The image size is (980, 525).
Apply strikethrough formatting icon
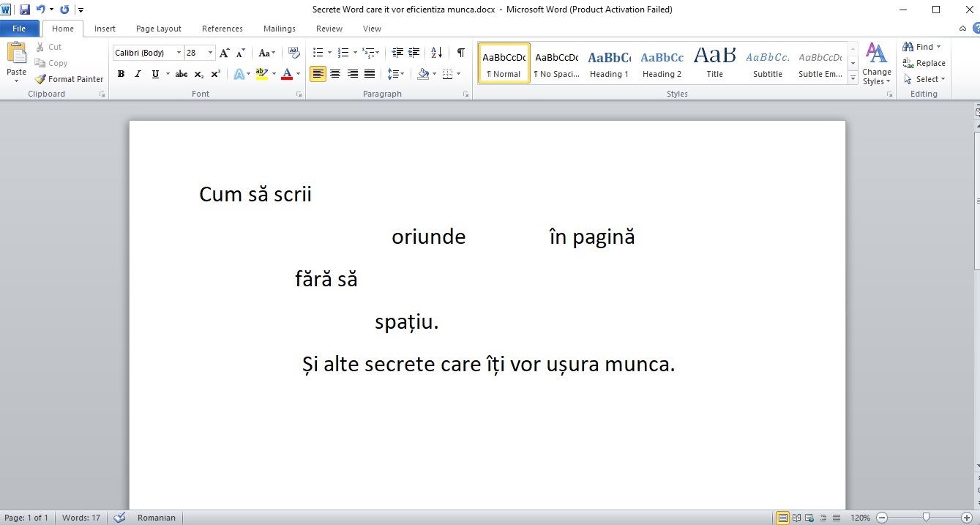tap(182, 74)
